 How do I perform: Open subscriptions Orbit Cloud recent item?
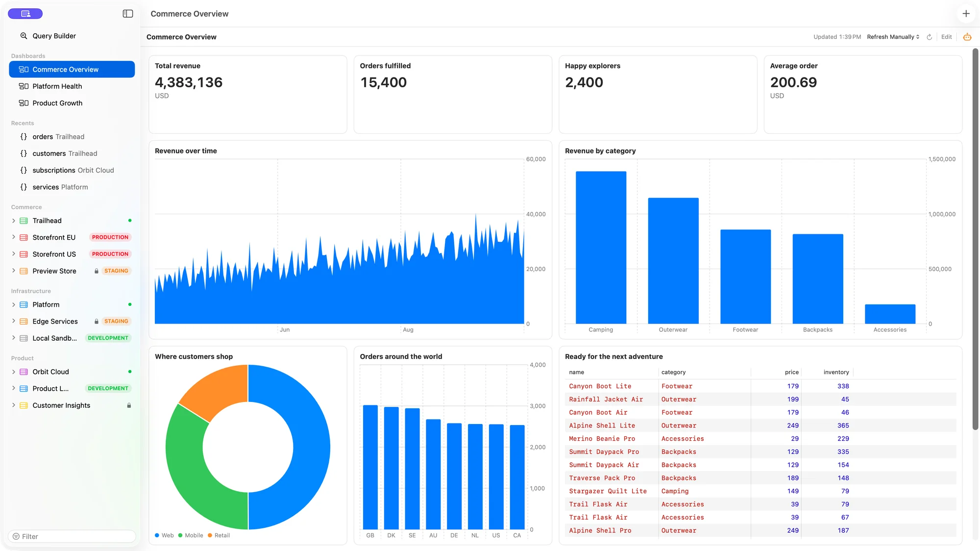click(72, 170)
